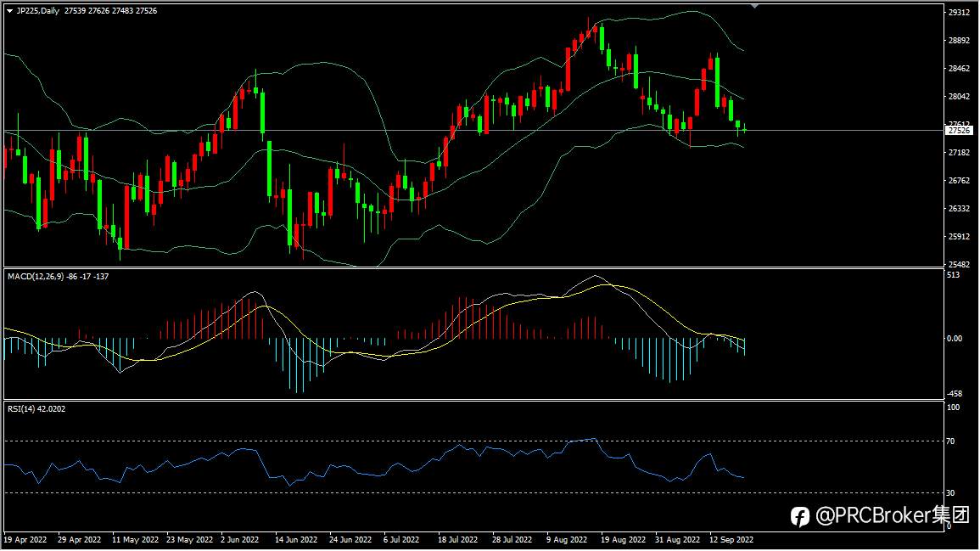980x551 pixels.
Task: Click the RSI(14) 42.0202 indicator label
Action: [36, 409]
